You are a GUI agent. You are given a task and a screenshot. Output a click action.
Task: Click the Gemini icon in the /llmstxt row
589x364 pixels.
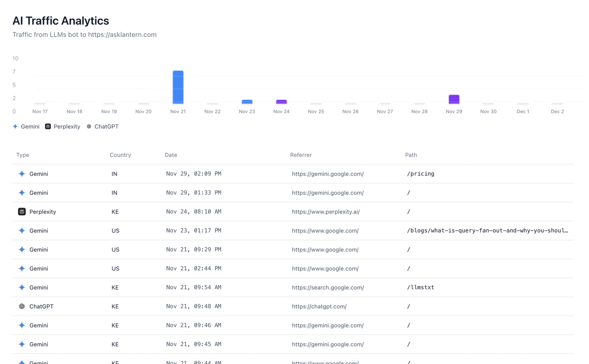pyautogui.click(x=22, y=288)
